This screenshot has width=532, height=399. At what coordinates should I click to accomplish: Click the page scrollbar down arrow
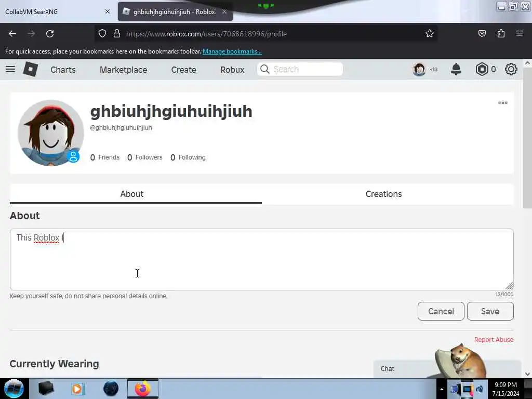pos(527,374)
